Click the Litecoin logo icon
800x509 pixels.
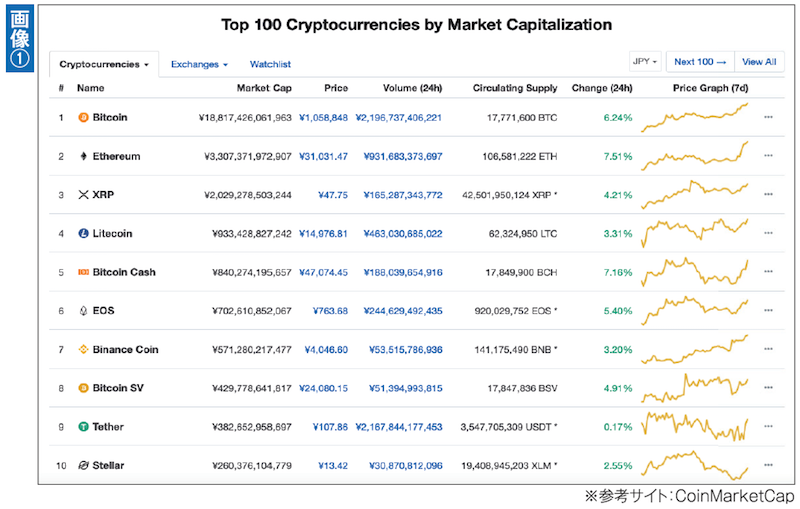(x=84, y=234)
